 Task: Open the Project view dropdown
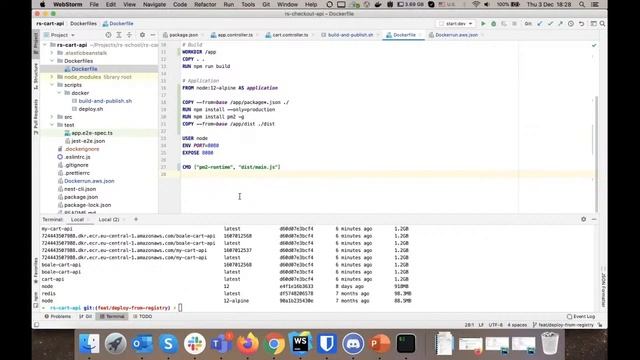coord(59,35)
